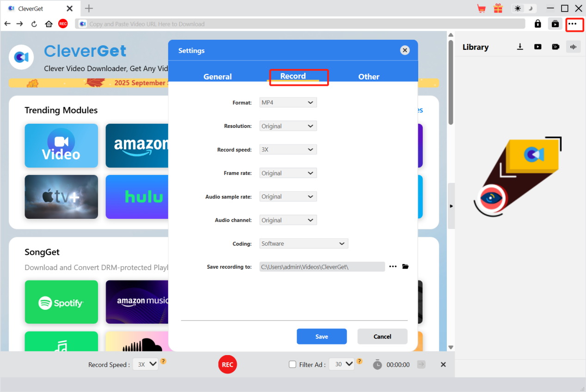Click help icon beside Filter Ad
Image resolution: width=586 pixels, height=392 pixels.
click(360, 362)
